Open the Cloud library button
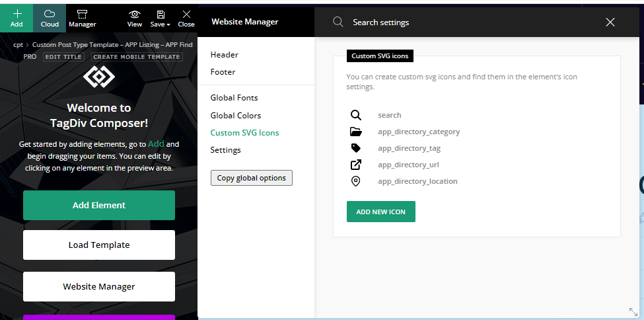This screenshot has width=644, height=320. pos(50,18)
